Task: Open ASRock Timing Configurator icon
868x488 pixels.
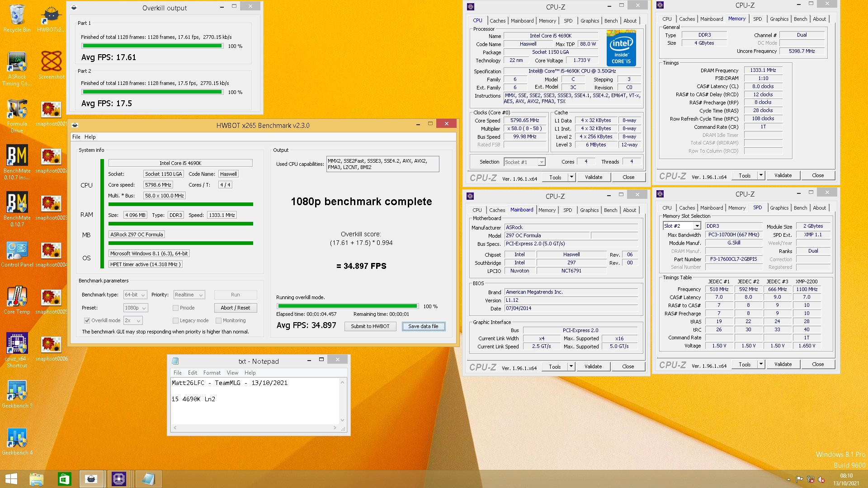Action: 17,68
